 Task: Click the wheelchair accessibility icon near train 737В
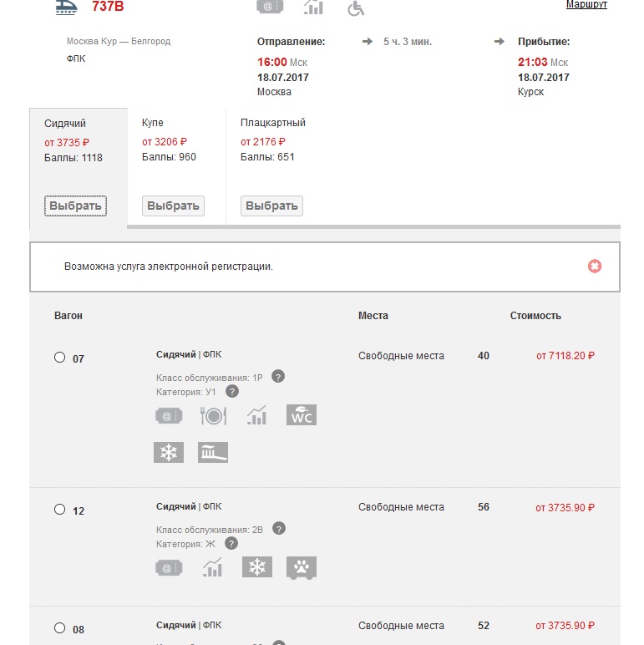356,8
